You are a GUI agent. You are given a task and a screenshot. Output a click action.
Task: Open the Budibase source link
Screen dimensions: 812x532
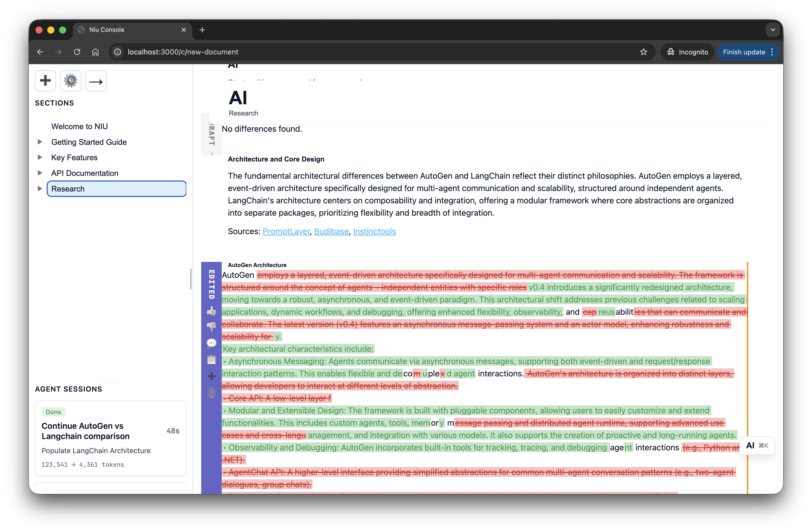[x=331, y=231]
